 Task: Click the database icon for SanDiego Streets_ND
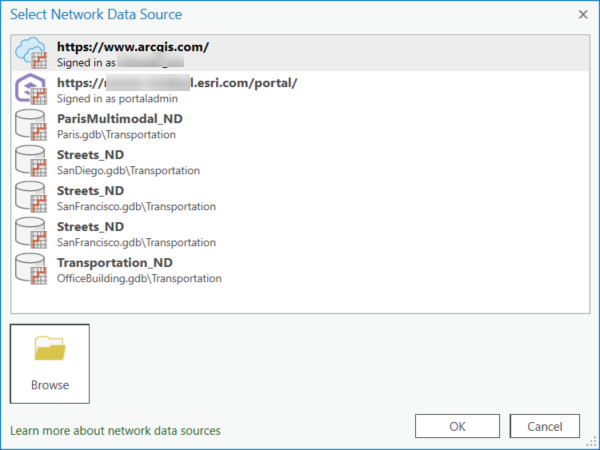click(32, 162)
